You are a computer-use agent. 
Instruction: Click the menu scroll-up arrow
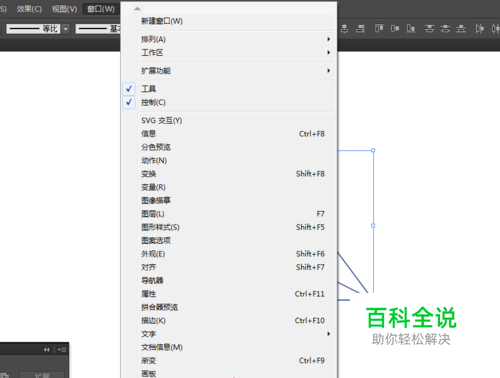click(x=137, y=9)
